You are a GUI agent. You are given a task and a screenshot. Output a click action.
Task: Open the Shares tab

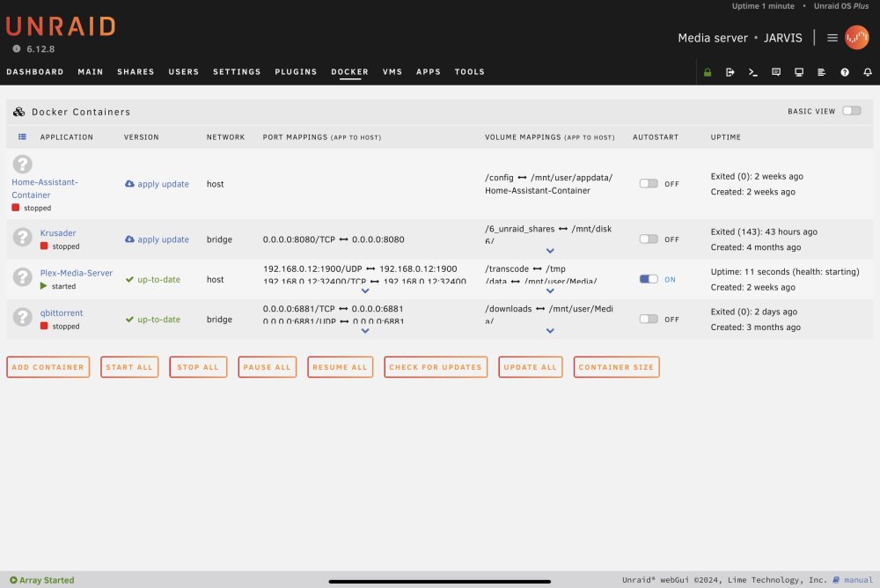click(136, 72)
